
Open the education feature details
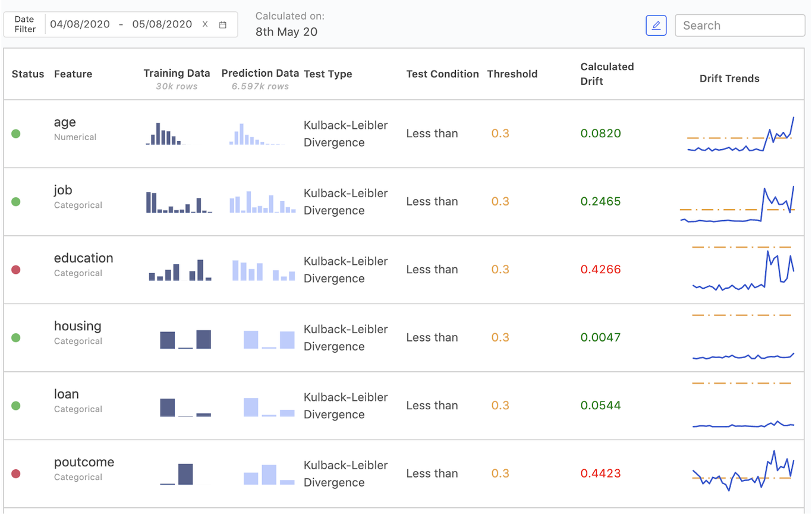click(x=83, y=258)
